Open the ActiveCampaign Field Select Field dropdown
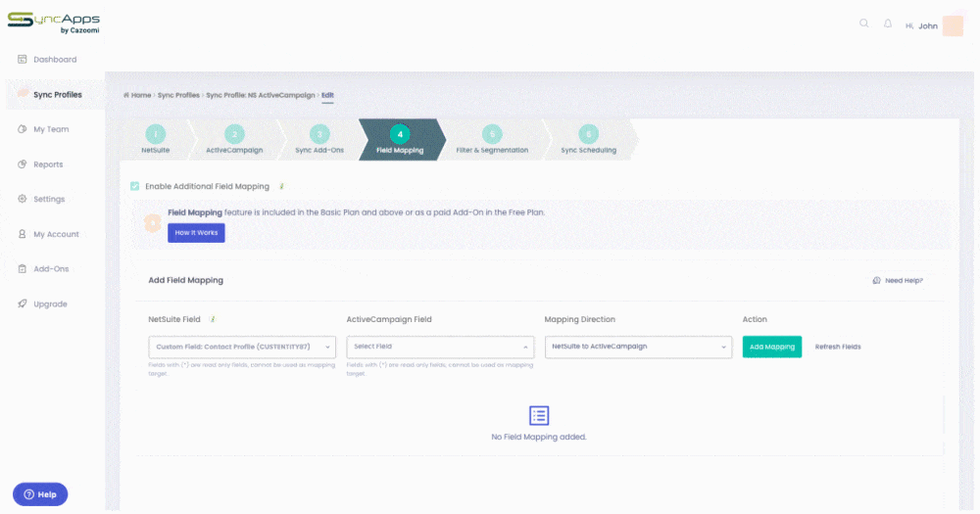 [440, 347]
